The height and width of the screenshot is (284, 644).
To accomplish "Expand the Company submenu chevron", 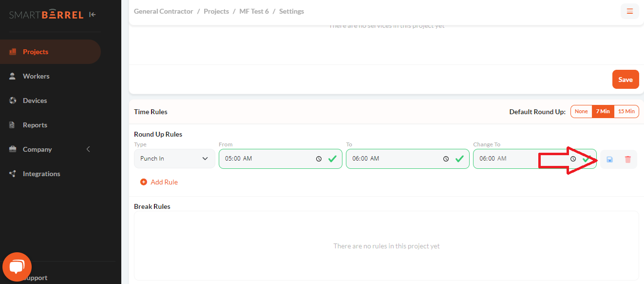I will click(88, 149).
